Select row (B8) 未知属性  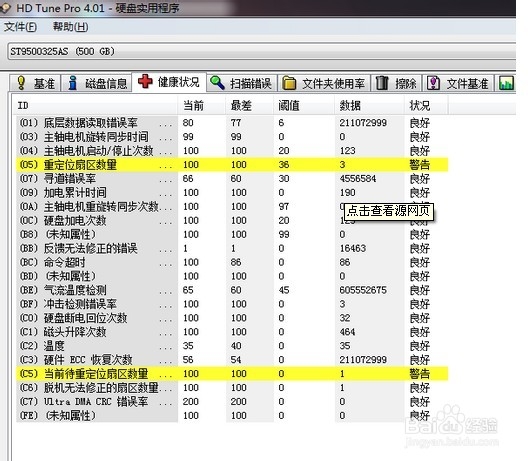232,234
